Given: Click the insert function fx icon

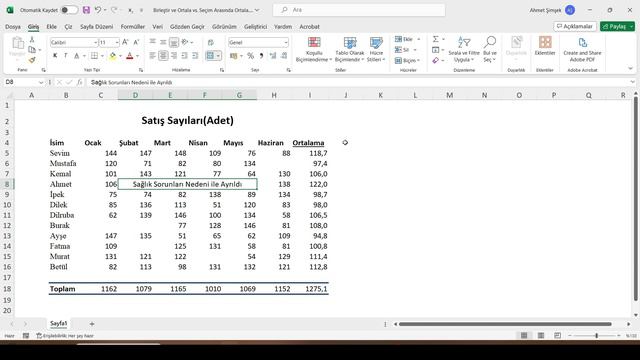Looking at the screenshot, I should point(79,82).
